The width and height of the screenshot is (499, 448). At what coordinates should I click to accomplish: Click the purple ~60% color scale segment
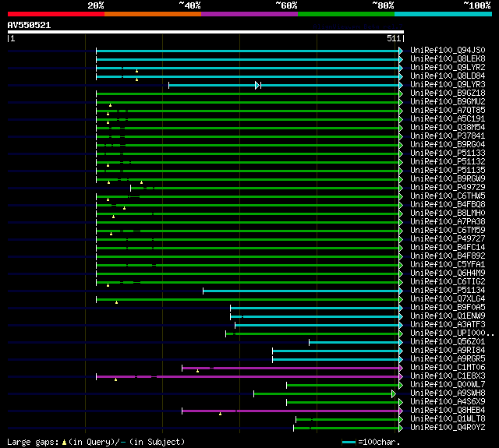click(x=249, y=14)
